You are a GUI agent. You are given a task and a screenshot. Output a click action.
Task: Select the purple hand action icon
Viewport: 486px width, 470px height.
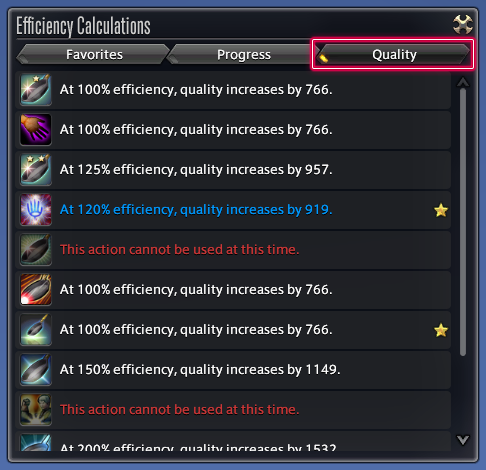(36, 130)
